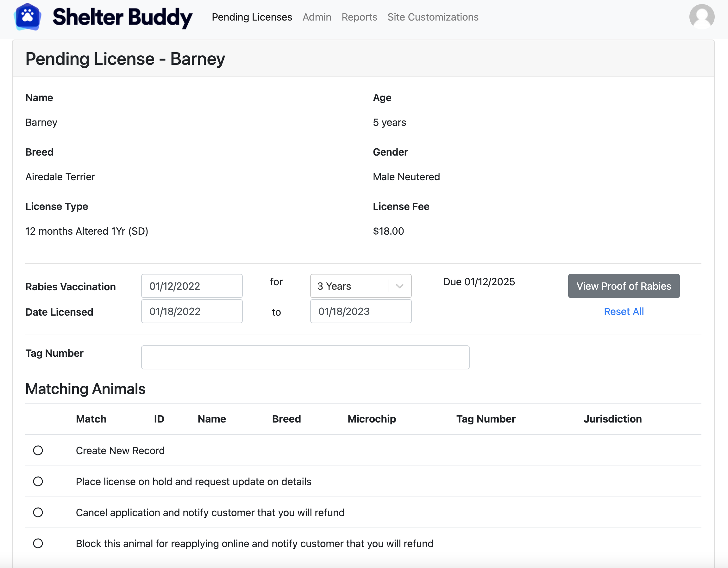728x568 pixels.
Task: Click the Rabies Vaccination date field
Action: click(192, 286)
